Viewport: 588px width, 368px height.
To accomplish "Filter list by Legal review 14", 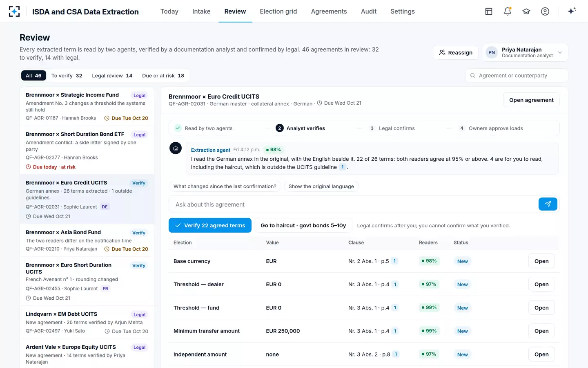I will pyautogui.click(x=112, y=76).
